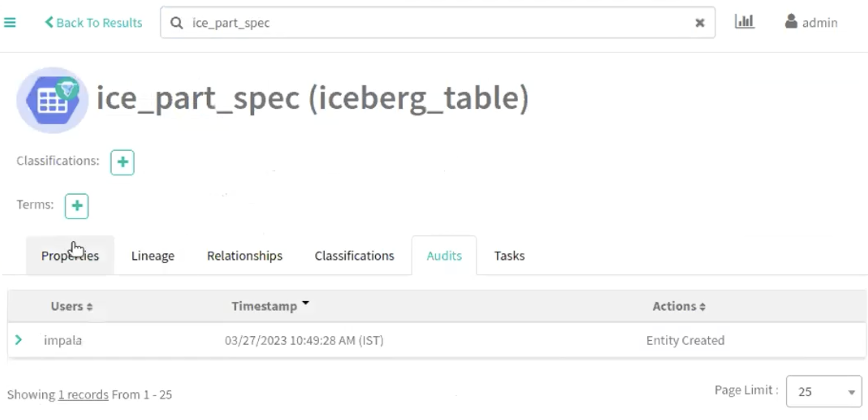
Task: Add a classification with plus icon
Action: (122, 162)
